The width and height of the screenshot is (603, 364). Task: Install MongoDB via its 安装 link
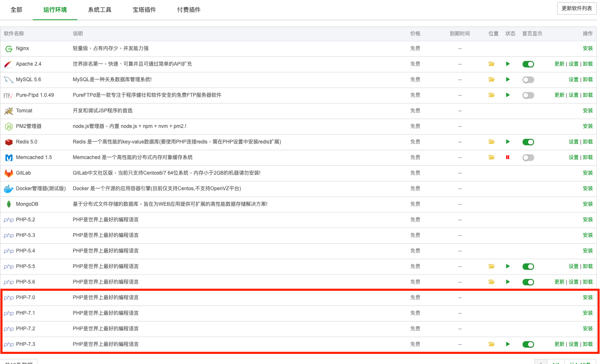coord(588,204)
